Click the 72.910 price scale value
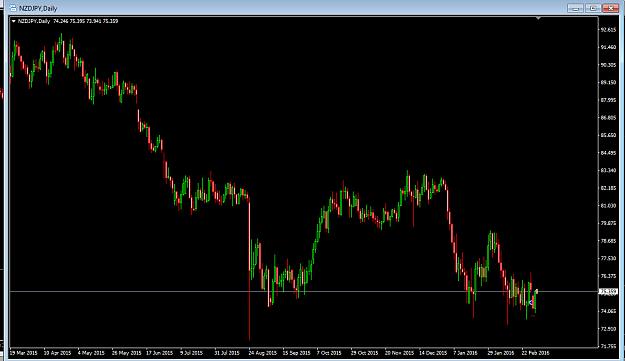This screenshot has width=625, height=361. coord(608,329)
